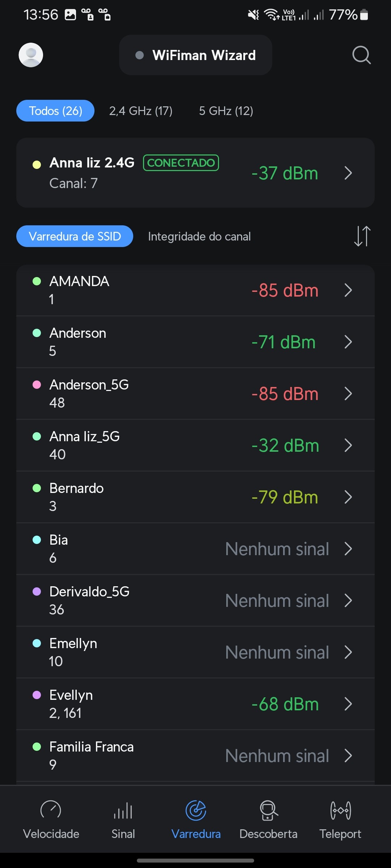This screenshot has height=868, width=391.
Task: Expand connected Anna liz 2.4G chevron
Action: point(348,173)
